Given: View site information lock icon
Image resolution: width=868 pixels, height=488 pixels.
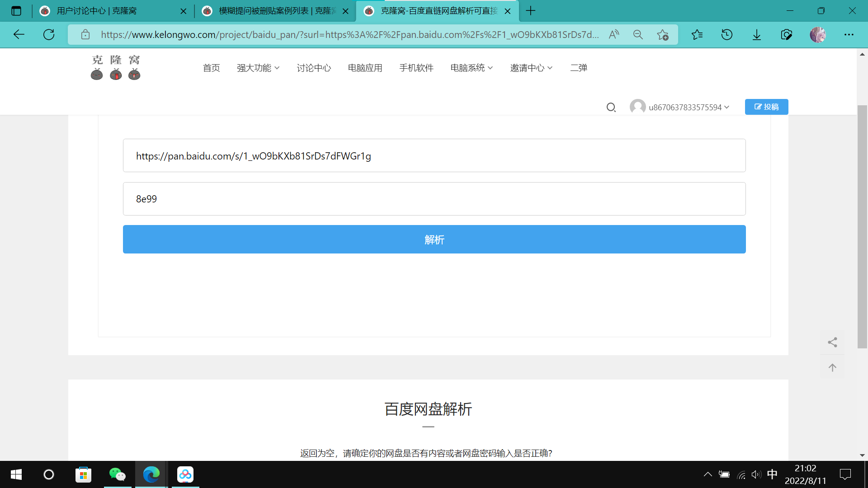Looking at the screenshot, I should (x=85, y=34).
